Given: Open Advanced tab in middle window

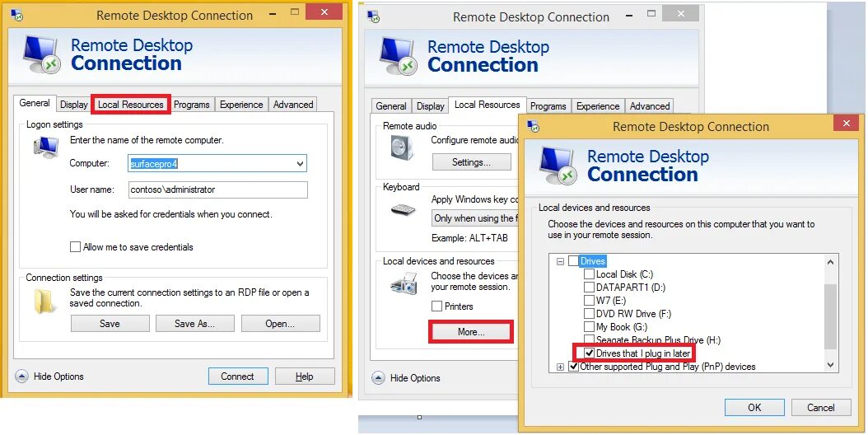Looking at the screenshot, I should (649, 105).
